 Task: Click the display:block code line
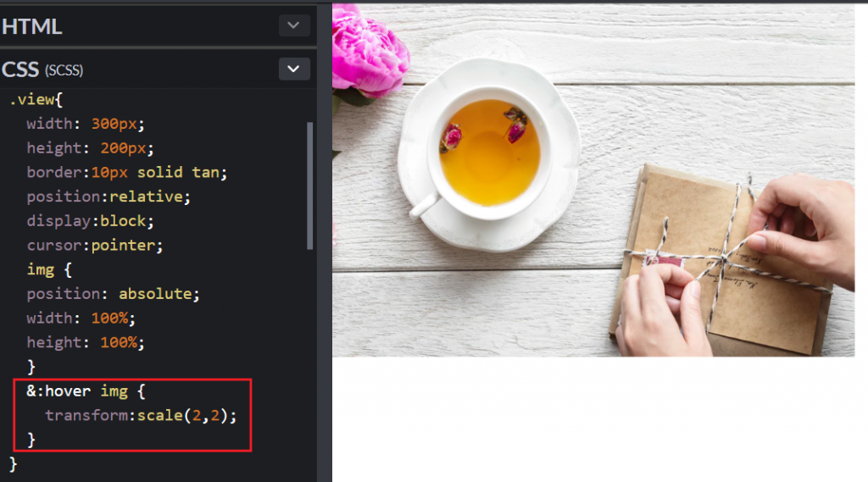(x=90, y=221)
